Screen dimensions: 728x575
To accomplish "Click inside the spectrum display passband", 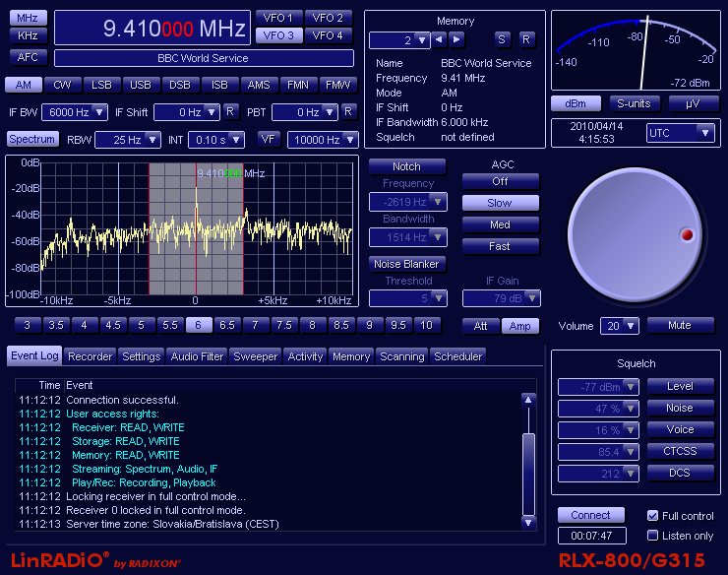I will (196, 228).
